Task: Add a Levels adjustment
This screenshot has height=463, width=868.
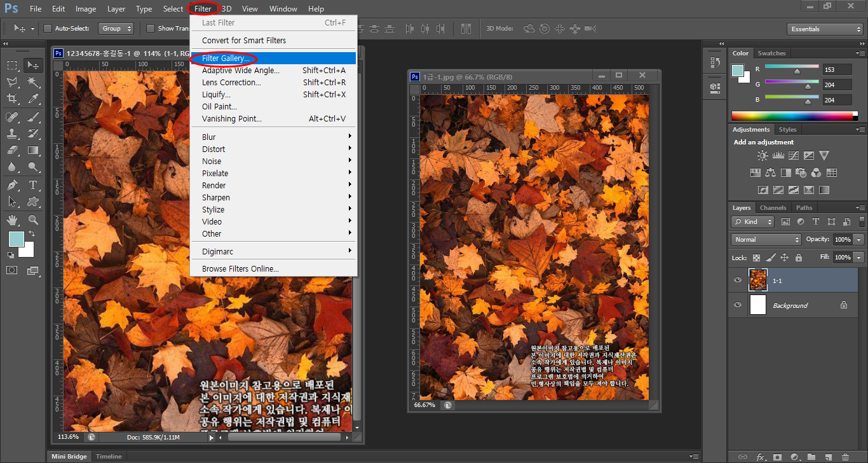Action: 778,155
